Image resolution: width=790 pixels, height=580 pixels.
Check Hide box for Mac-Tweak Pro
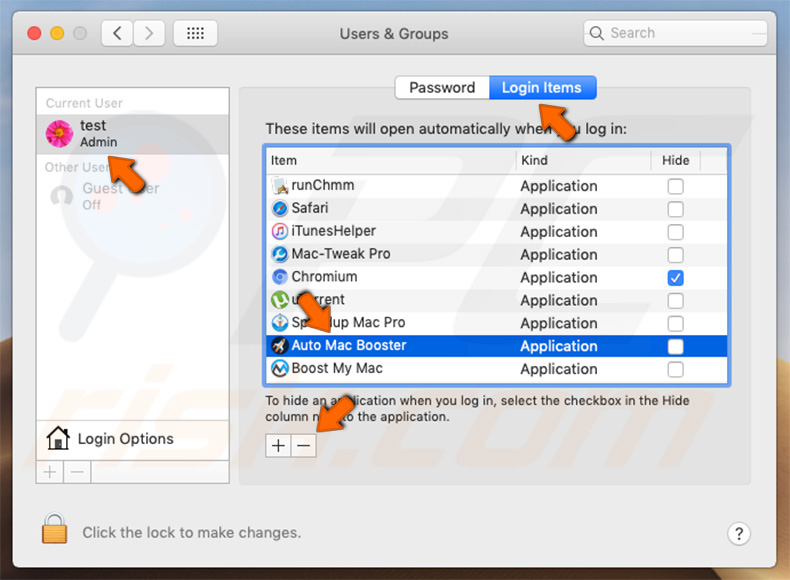coord(676,255)
